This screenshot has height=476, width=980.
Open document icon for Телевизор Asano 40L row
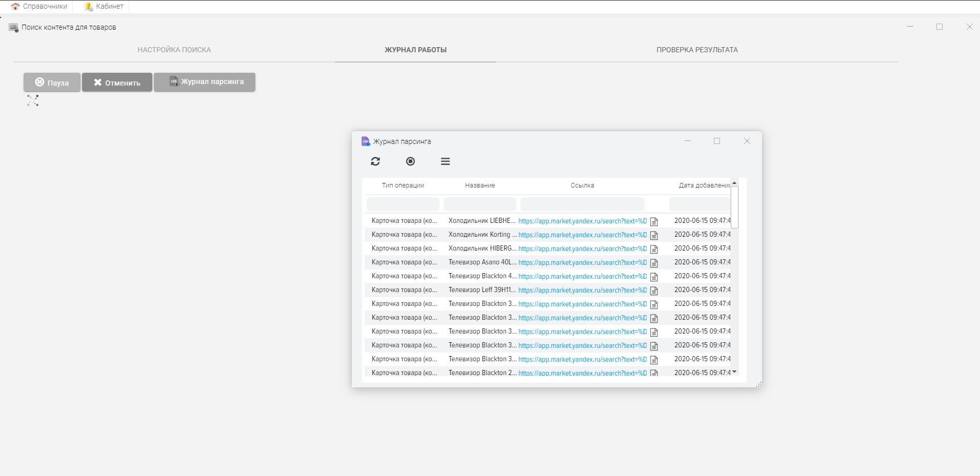[654, 263]
